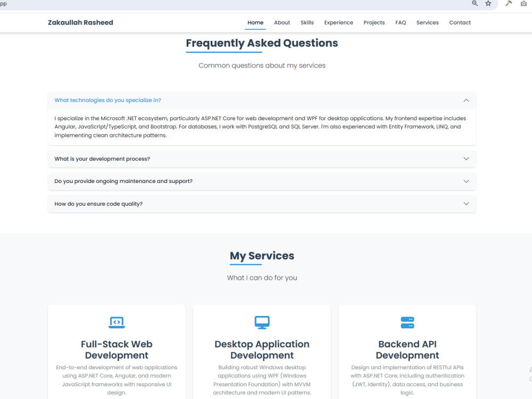The image size is (532, 399).
Task: Click the 'Building robust Windows desktop' description
Action: point(262,380)
